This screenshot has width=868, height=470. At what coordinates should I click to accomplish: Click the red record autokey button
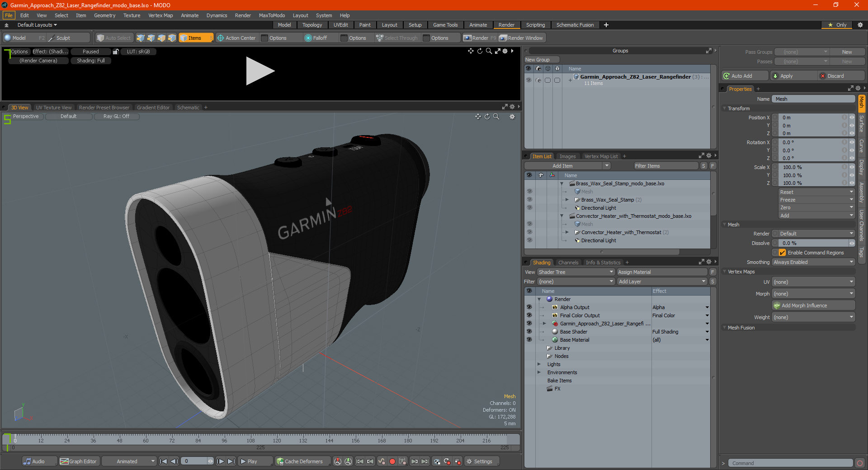(x=392, y=461)
